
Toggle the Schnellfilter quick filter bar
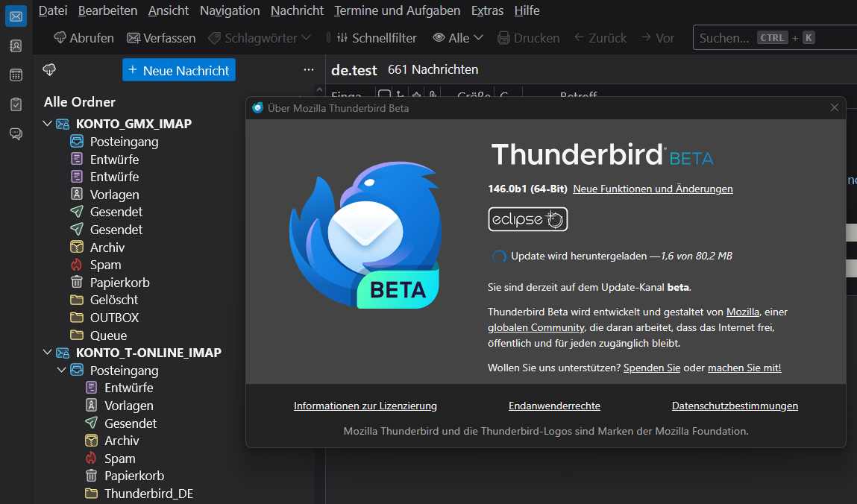click(377, 38)
